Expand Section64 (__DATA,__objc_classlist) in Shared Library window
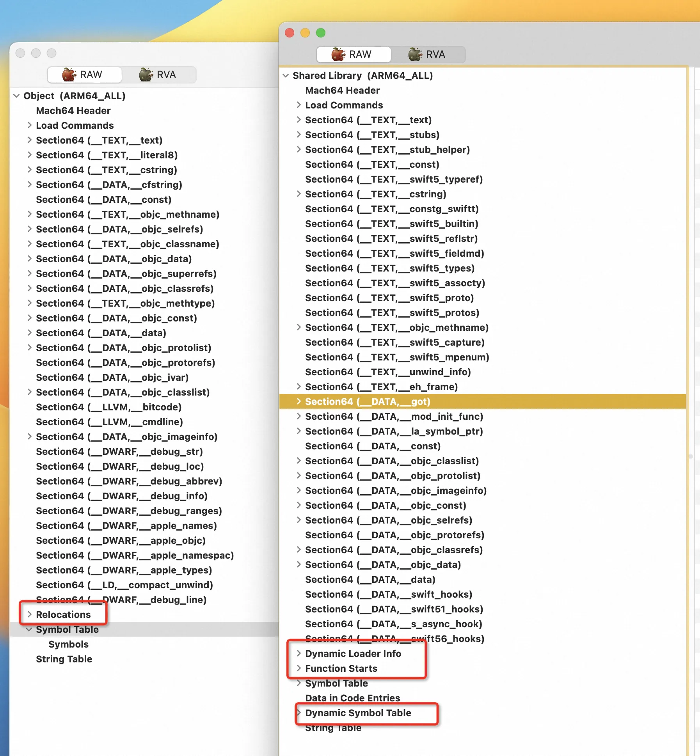Screen dimensions: 700x756 [298, 461]
